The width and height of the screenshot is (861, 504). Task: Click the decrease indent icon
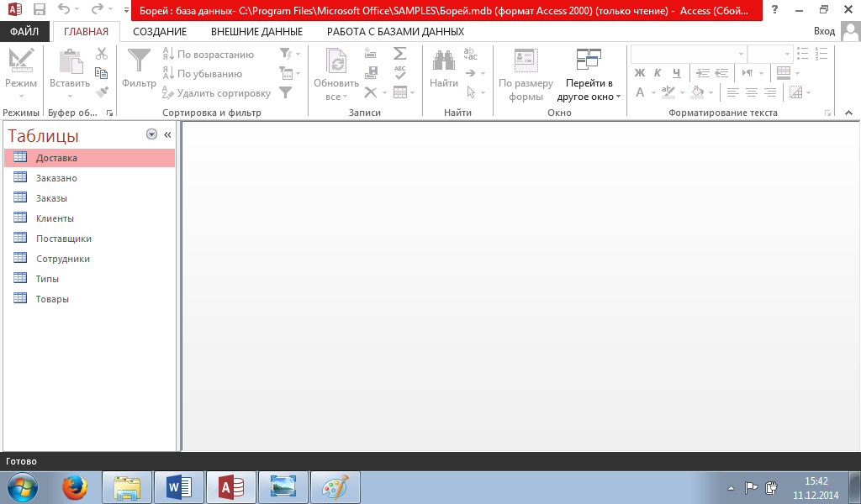click(721, 73)
